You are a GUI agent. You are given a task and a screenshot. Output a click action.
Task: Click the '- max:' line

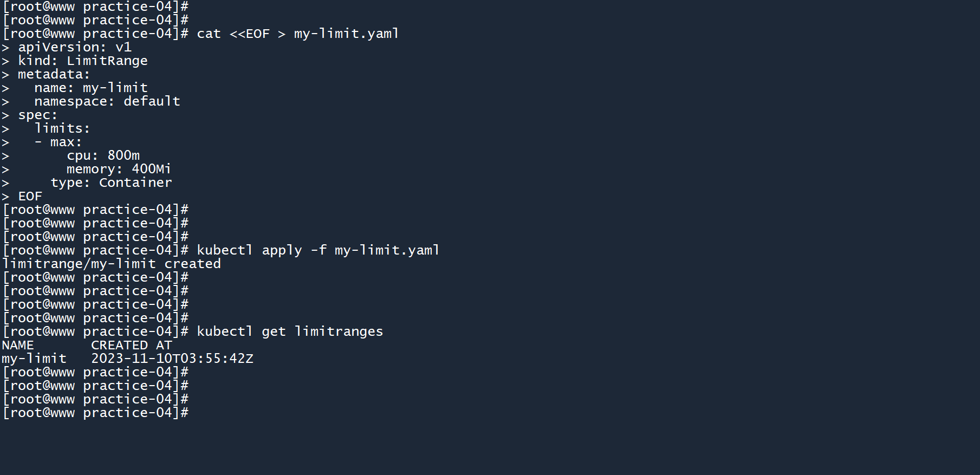point(58,142)
